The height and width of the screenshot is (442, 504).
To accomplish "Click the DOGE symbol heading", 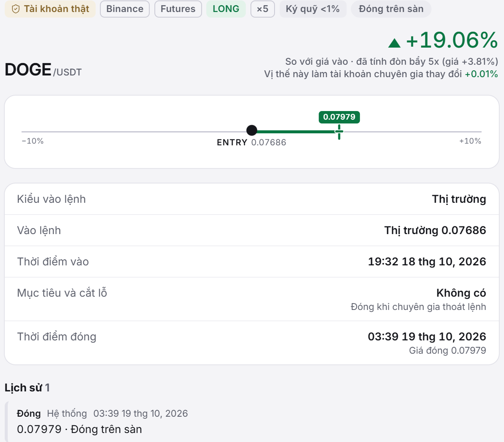I will [28, 70].
